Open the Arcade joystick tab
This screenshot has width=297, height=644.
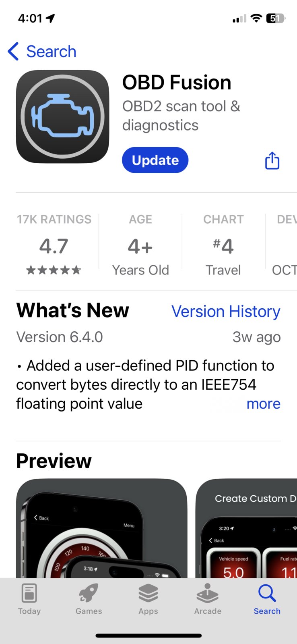(208, 599)
